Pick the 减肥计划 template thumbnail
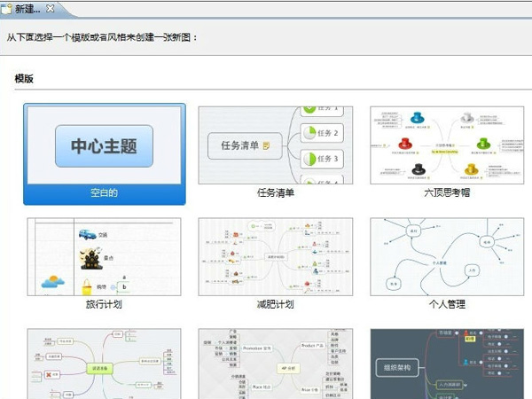 point(275,257)
